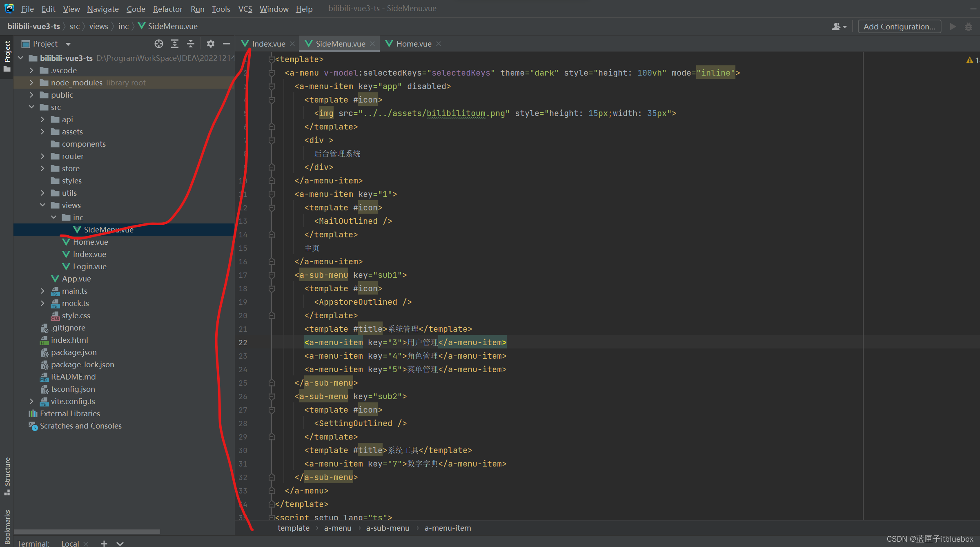Click the green Run arrow icon
Viewport: 980px width, 547px height.
(x=953, y=27)
